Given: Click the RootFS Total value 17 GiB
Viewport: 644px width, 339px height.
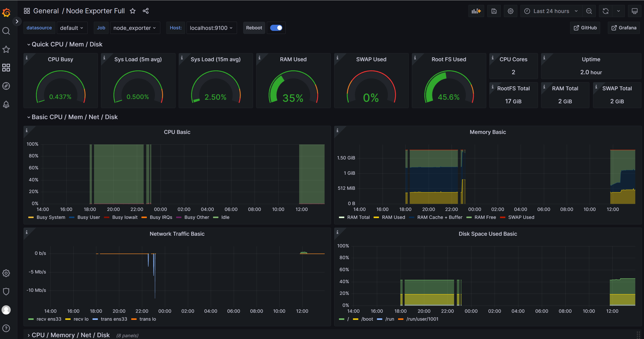Looking at the screenshot, I should pyautogui.click(x=513, y=102).
